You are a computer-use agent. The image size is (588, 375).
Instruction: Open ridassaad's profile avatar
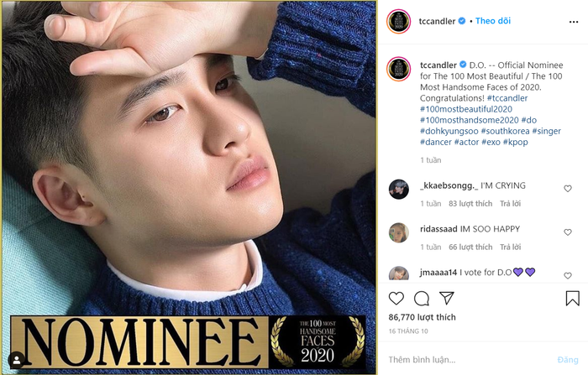(x=399, y=233)
